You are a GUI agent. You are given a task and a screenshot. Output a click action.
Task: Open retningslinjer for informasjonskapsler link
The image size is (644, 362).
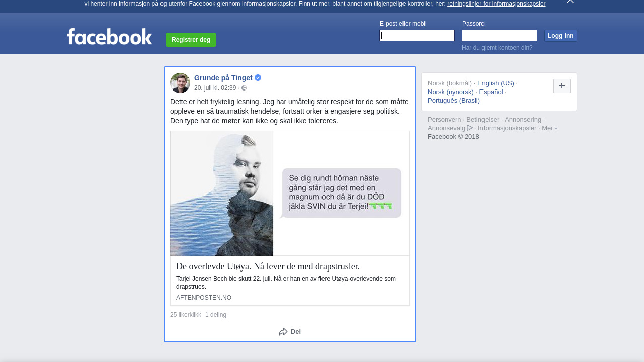point(496,4)
